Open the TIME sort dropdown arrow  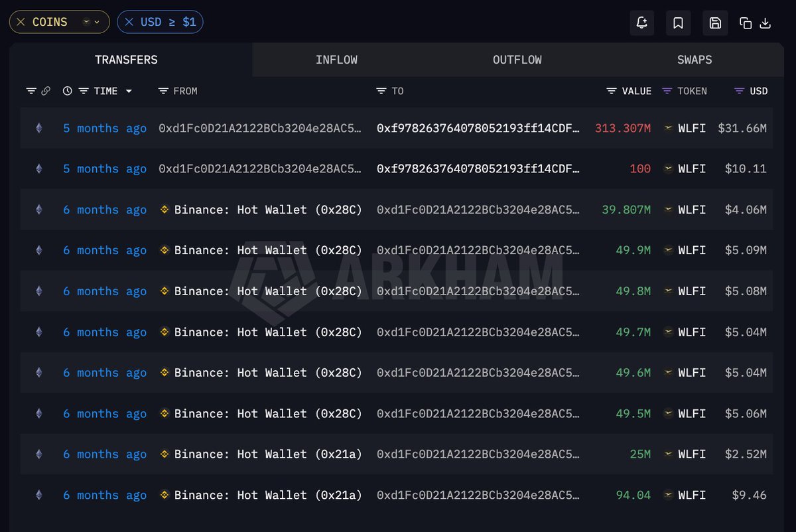[x=129, y=91]
